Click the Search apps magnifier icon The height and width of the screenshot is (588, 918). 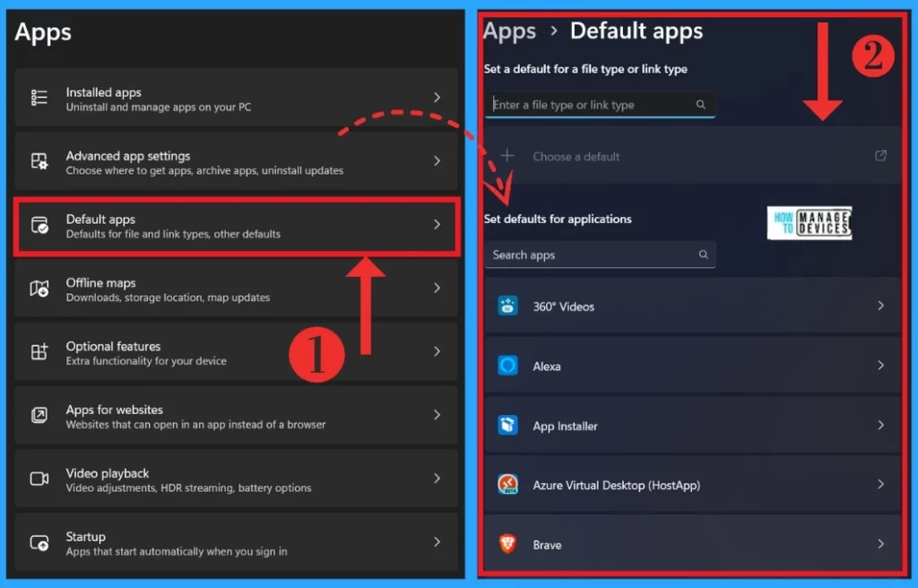click(x=704, y=255)
